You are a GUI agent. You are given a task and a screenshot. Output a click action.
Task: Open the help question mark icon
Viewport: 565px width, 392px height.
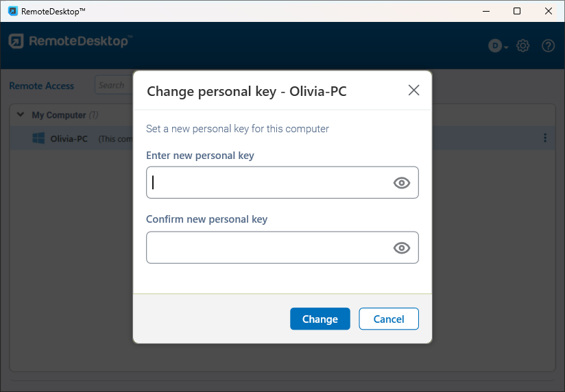coord(548,46)
